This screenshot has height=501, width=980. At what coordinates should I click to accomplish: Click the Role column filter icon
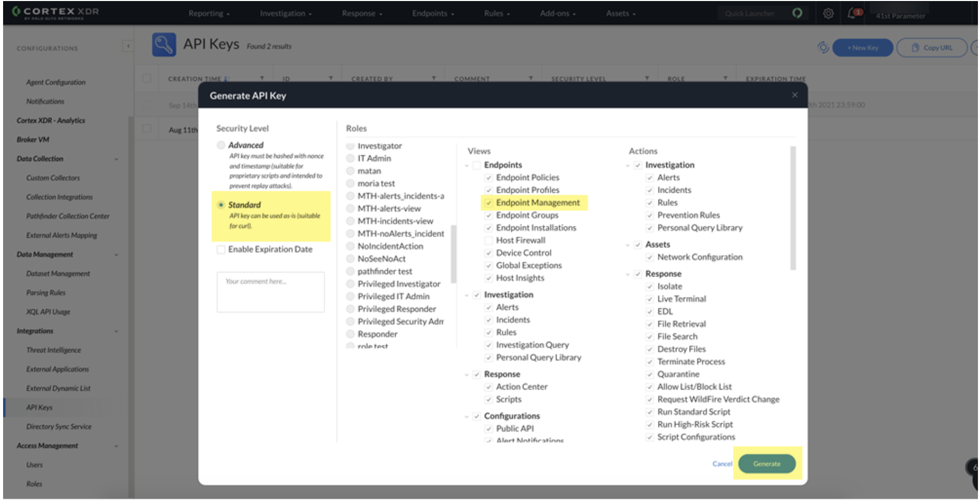tap(725, 78)
